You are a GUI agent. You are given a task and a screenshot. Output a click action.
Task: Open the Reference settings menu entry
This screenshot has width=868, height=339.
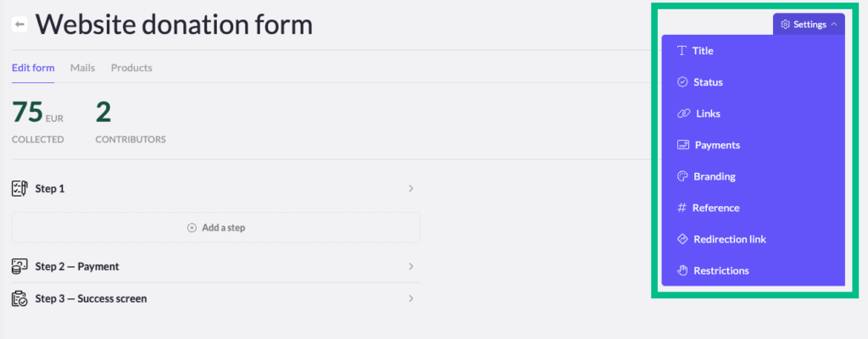point(715,208)
